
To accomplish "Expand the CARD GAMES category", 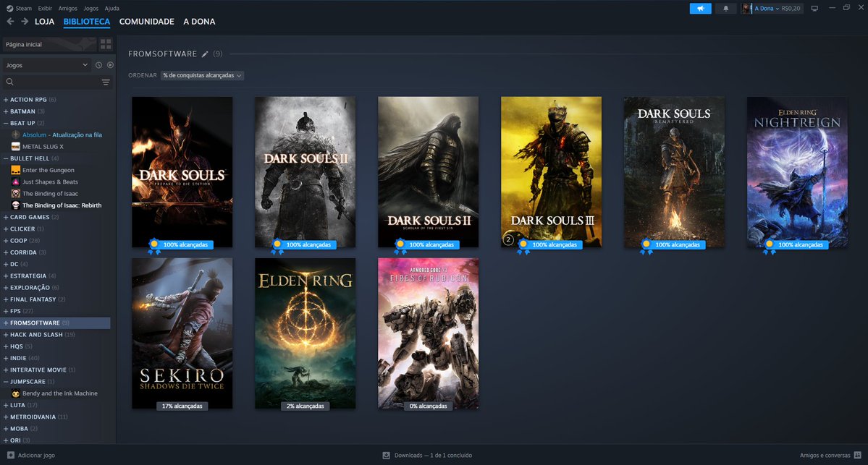I will point(6,217).
